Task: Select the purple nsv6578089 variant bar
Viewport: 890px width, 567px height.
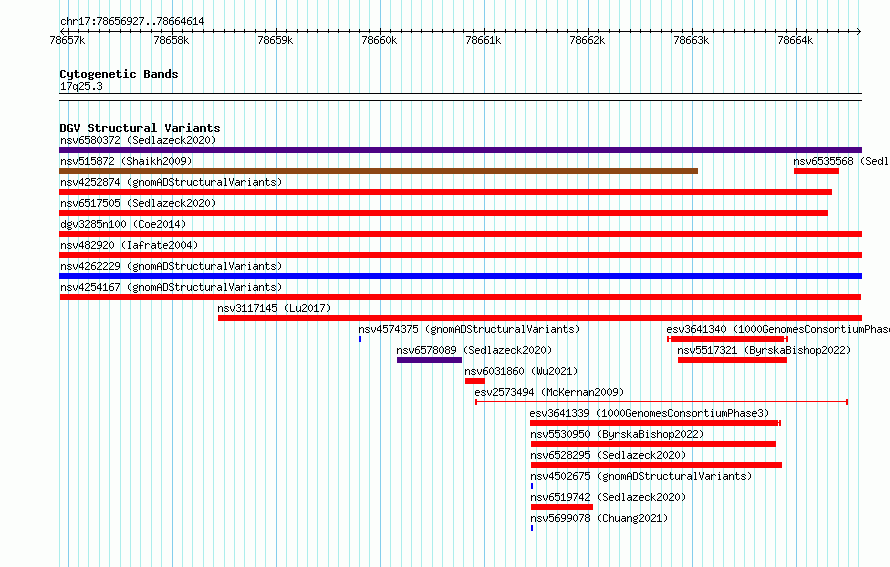Action: [429, 360]
